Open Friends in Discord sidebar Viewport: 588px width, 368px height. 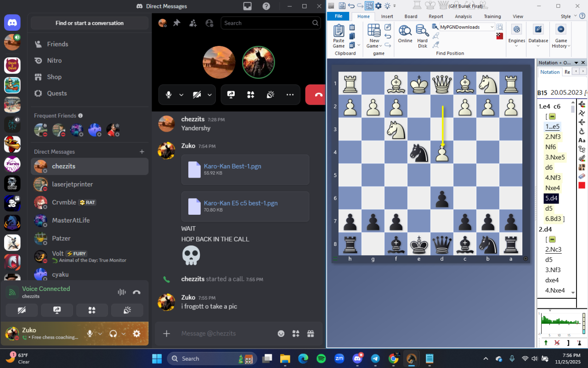(90, 44)
